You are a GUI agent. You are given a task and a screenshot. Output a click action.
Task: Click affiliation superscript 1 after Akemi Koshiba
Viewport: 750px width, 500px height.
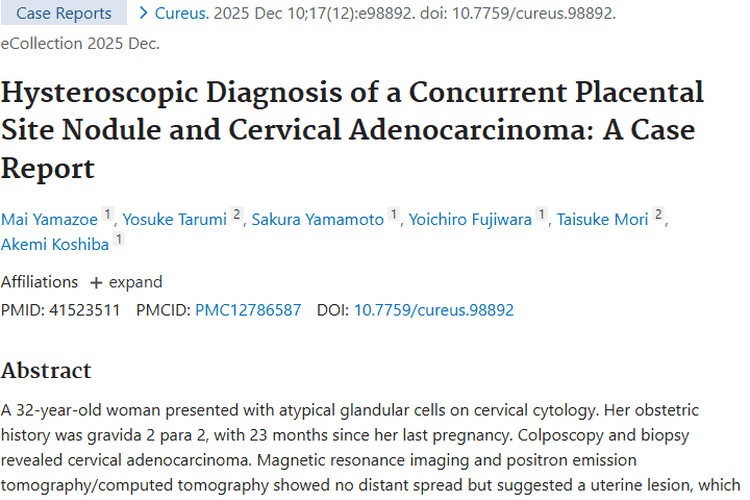coord(119,237)
